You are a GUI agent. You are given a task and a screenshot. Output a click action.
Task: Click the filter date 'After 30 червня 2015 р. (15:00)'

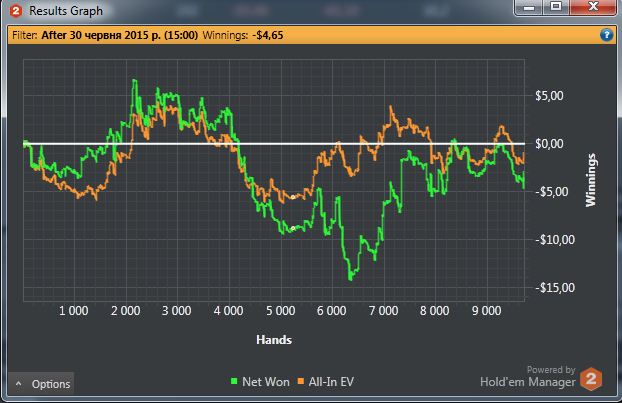pyautogui.click(x=119, y=35)
